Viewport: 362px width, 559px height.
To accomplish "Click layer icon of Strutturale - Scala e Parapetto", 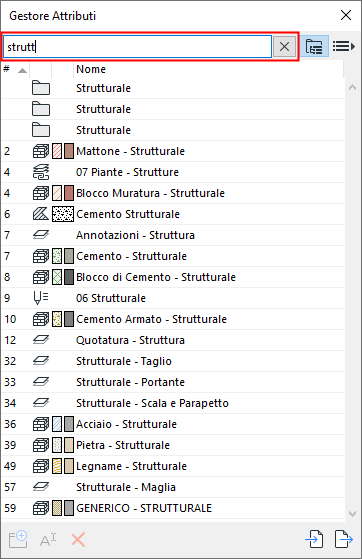I will 41,403.
